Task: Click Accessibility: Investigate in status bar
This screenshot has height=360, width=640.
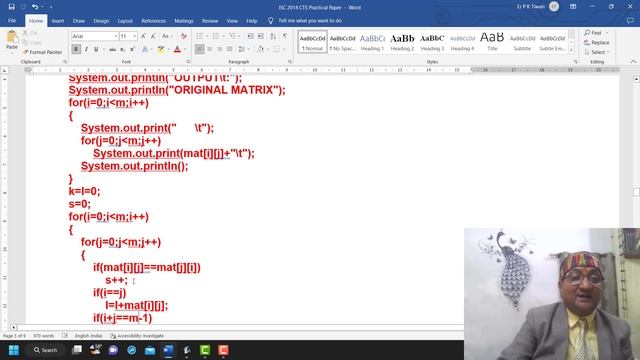Action: click(137, 336)
